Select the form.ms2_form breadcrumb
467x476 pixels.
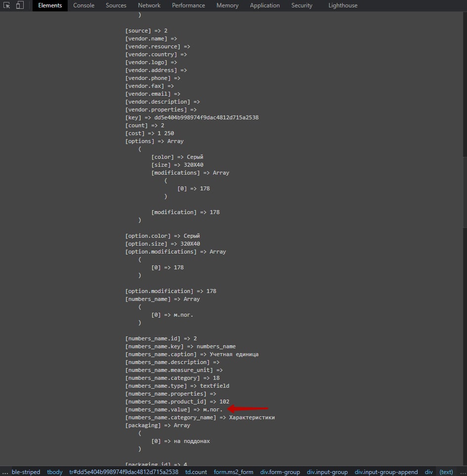(x=233, y=472)
